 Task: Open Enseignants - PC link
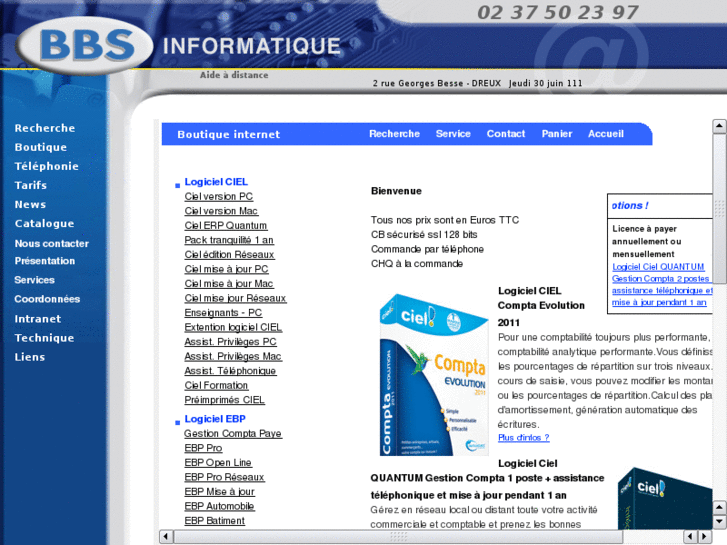click(223, 313)
